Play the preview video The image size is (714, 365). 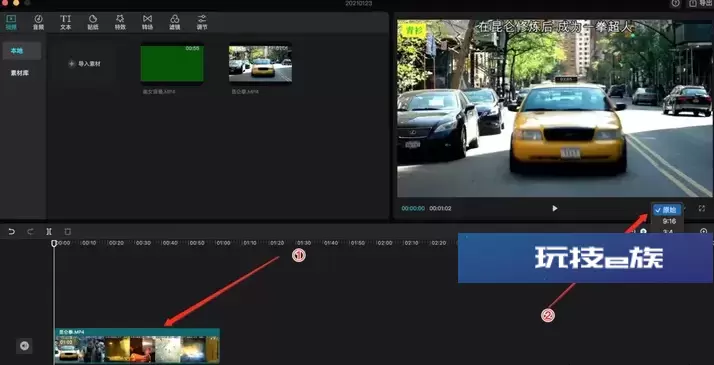tap(555, 208)
